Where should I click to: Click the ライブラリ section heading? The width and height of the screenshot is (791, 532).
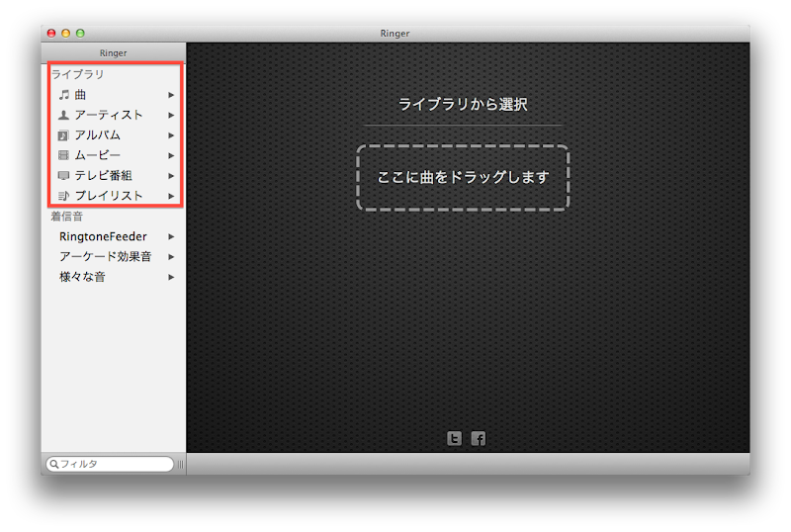pyautogui.click(x=77, y=74)
